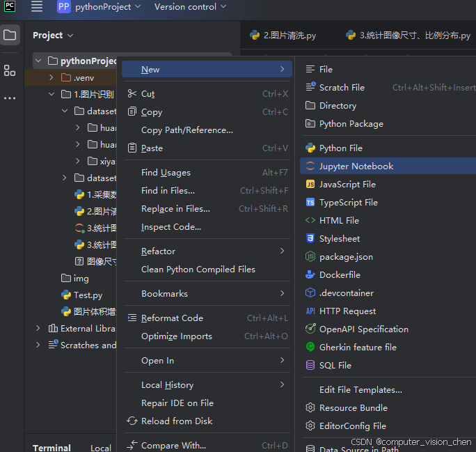Click the HTTP Request API icon

310,311
